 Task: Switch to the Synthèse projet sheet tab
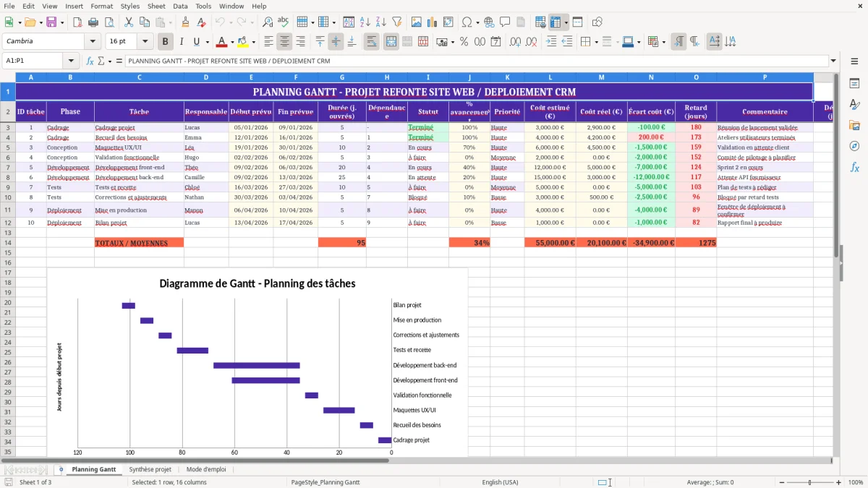pos(150,469)
